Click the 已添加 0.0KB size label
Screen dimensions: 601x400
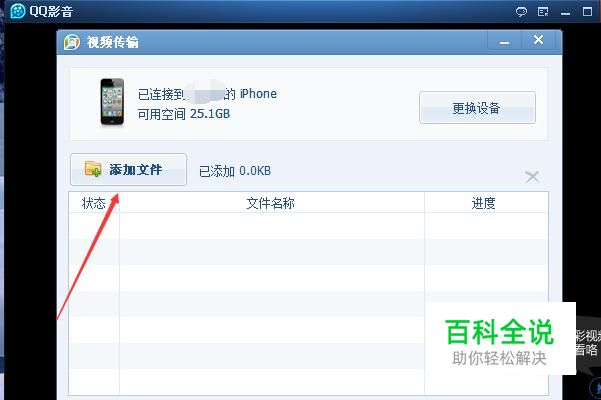coord(235,170)
